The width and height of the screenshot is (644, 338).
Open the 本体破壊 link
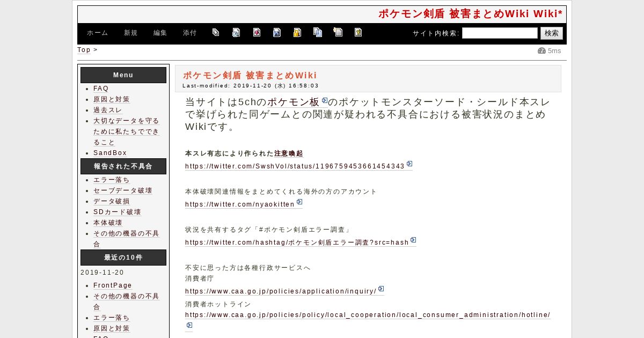coord(108,223)
